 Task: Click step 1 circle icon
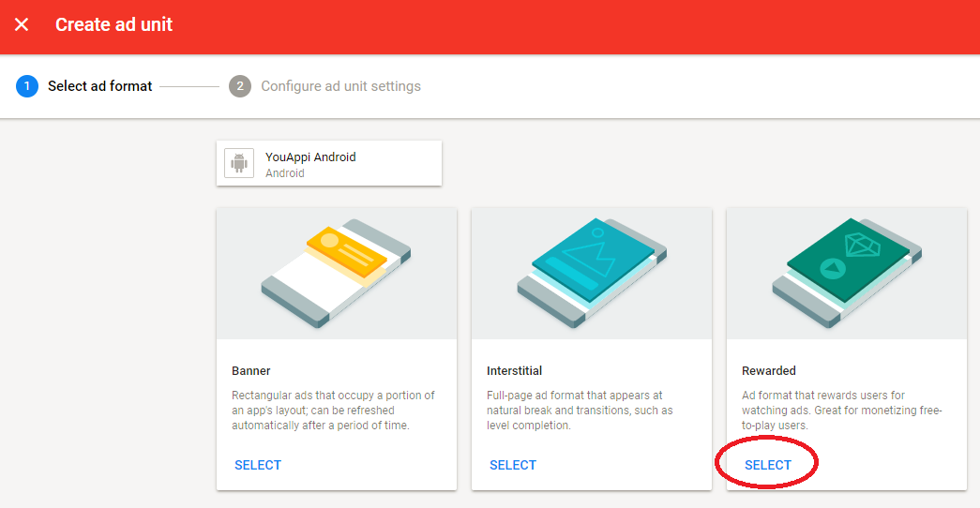click(x=27, y=86)
